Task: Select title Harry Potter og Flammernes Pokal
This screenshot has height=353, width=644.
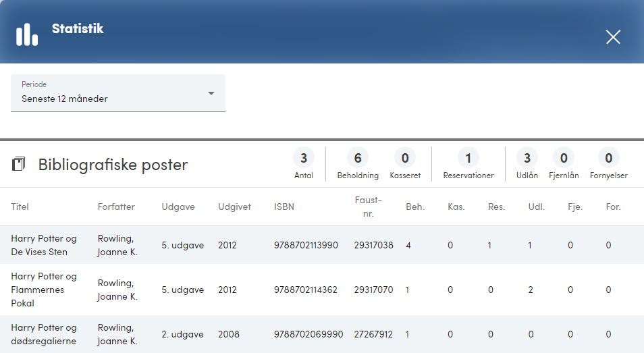Action: tap(44, 290)
